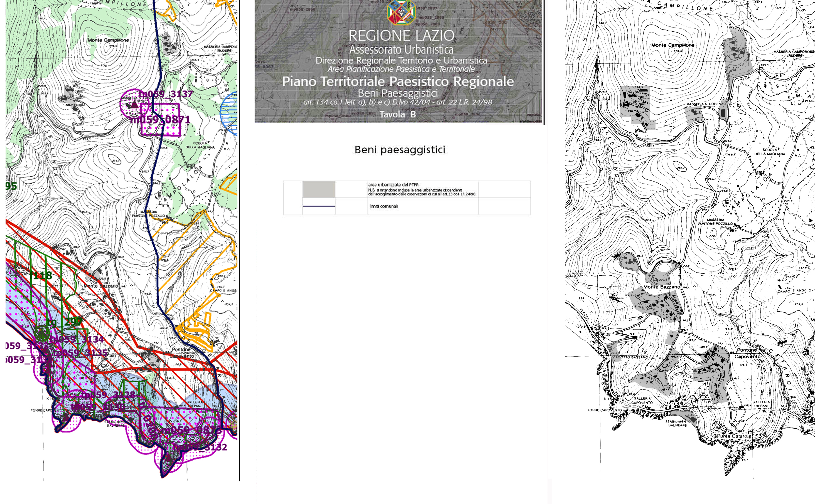Click the 'limiti comunali' legend label
This screenshot has width=815, height=504.
pyautogui.click(x=384, y=206)
